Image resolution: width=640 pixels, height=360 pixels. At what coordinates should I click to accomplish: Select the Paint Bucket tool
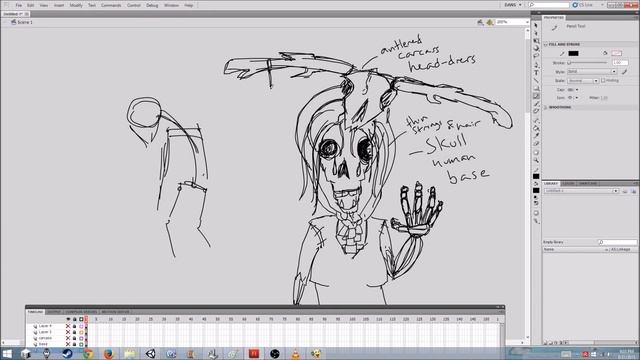(x=536, y=128)
